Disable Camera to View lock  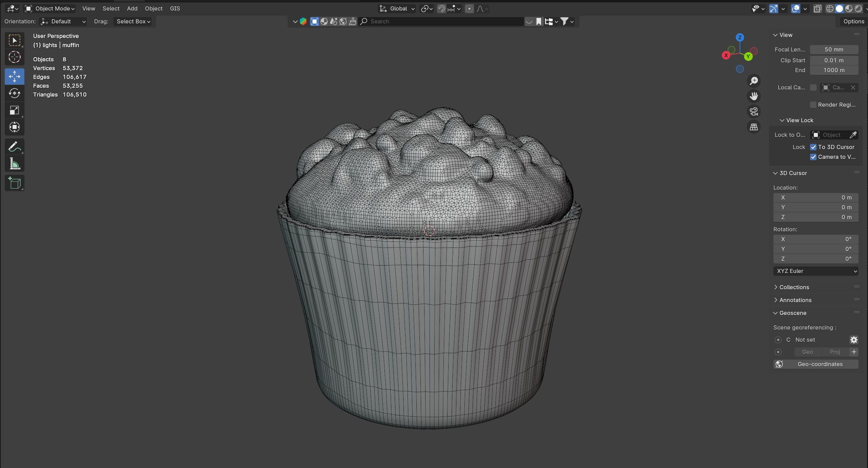click(813, 157)
